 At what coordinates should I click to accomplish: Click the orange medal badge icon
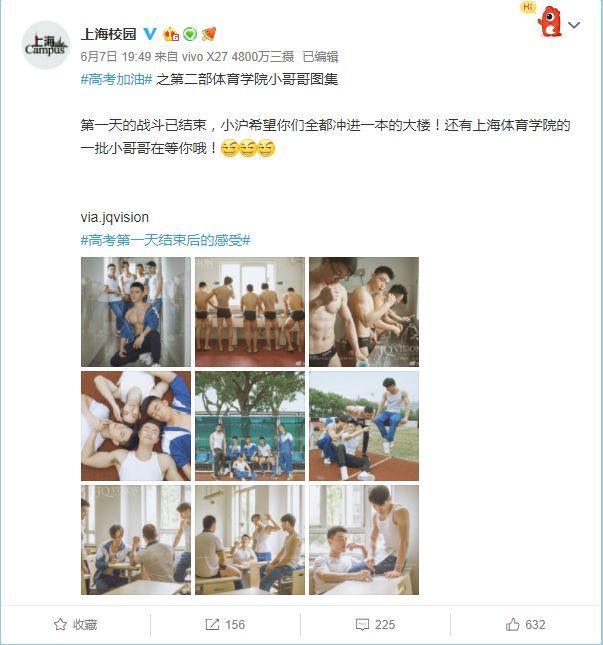pos(209,34)
